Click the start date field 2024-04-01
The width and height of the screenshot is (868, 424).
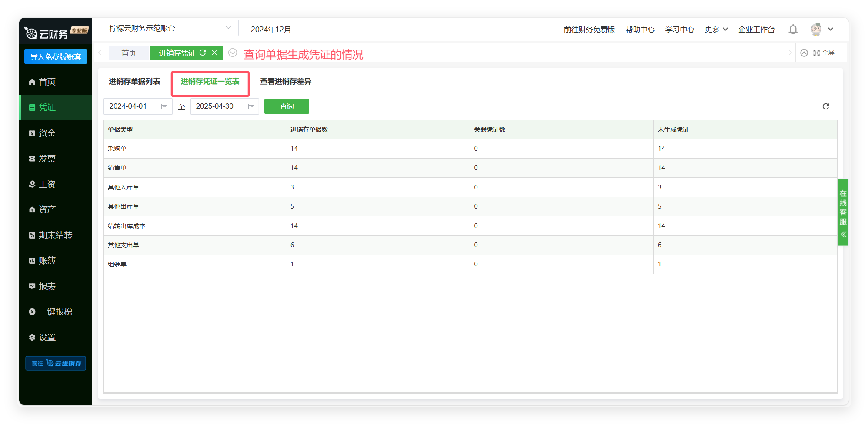[x=131, y=106]
